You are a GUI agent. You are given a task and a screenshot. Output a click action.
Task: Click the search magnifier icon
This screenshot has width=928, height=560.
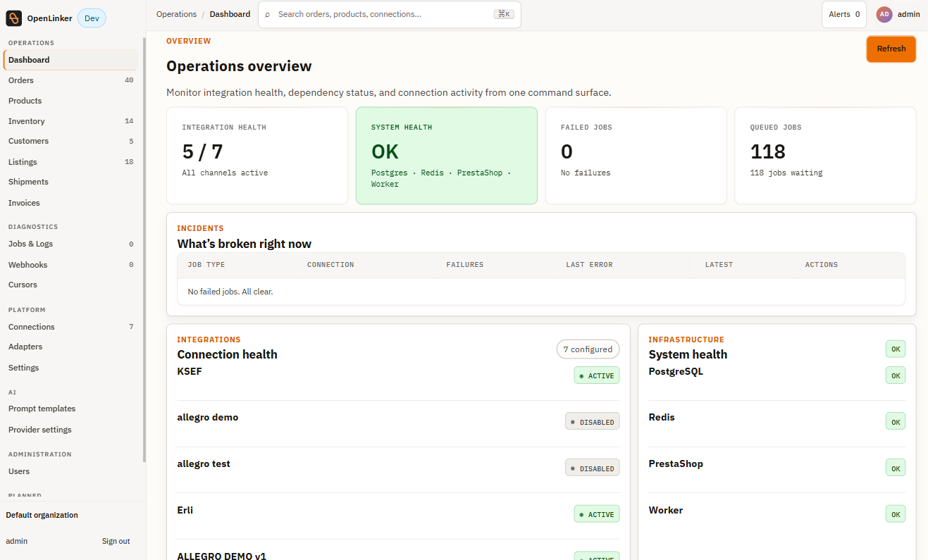(x=267, y=14)
